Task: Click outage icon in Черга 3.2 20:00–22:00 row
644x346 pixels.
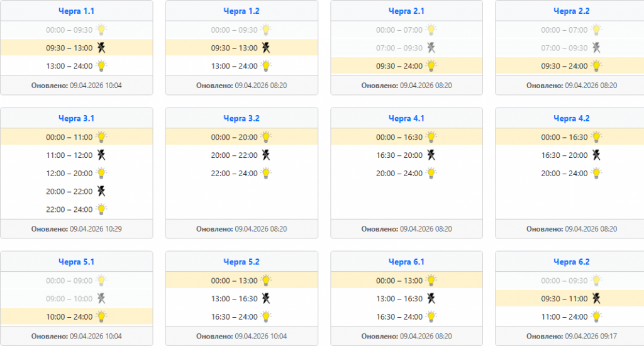Action: 266,155
